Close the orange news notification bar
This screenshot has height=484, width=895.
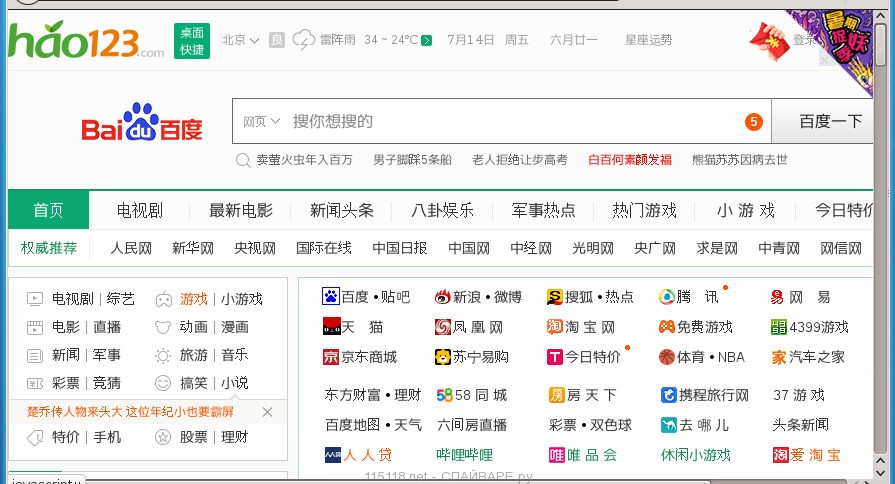coord(267,412)
